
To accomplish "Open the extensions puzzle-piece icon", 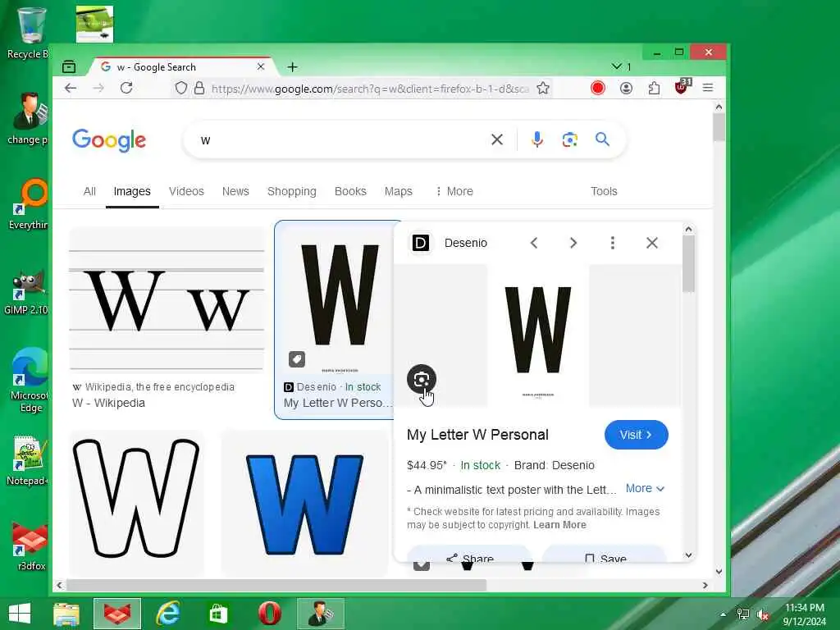I will 654,88.
